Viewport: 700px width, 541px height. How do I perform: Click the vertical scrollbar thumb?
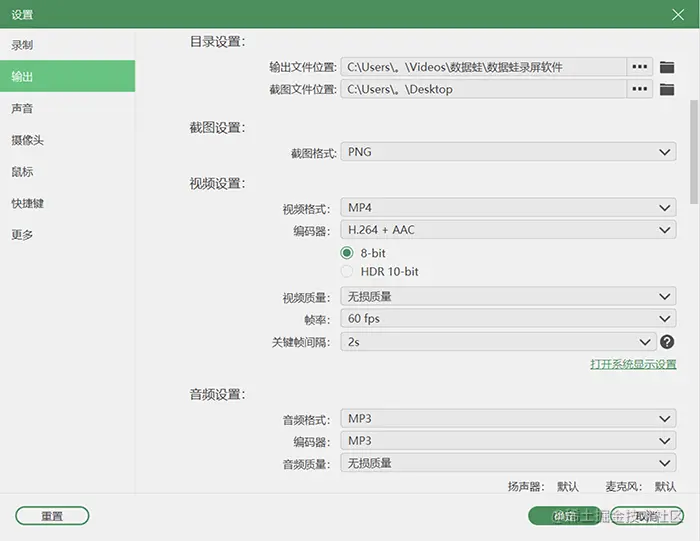coord(694,152)
